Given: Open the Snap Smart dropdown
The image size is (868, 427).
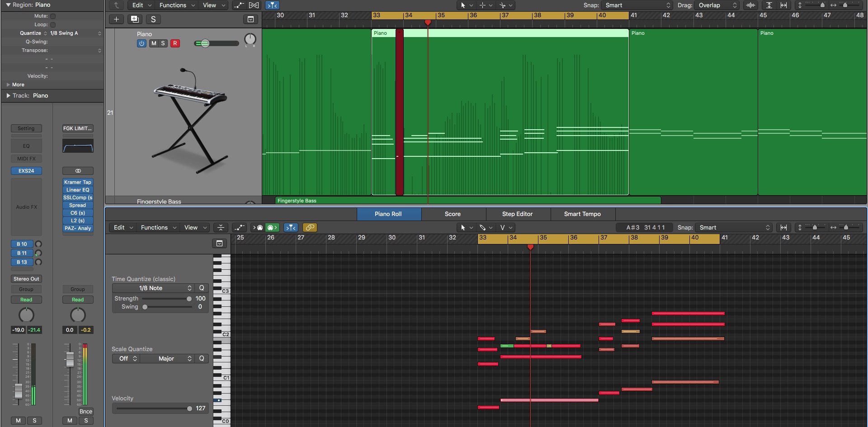Looking at the screenshot, I should 637,5.
